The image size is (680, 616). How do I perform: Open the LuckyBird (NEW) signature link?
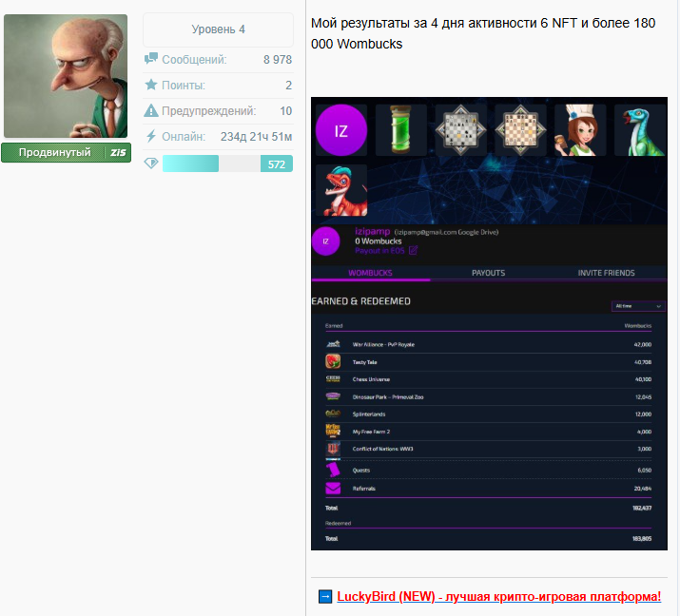click(x=498, y=596)
